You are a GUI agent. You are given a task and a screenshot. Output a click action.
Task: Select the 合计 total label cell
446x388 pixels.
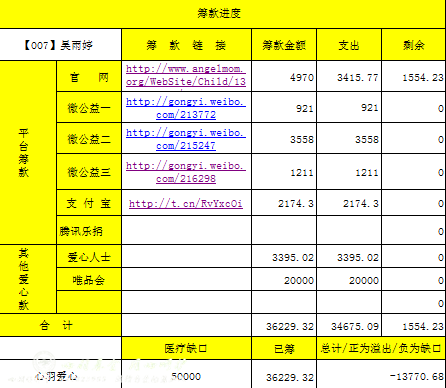(61, 325)
